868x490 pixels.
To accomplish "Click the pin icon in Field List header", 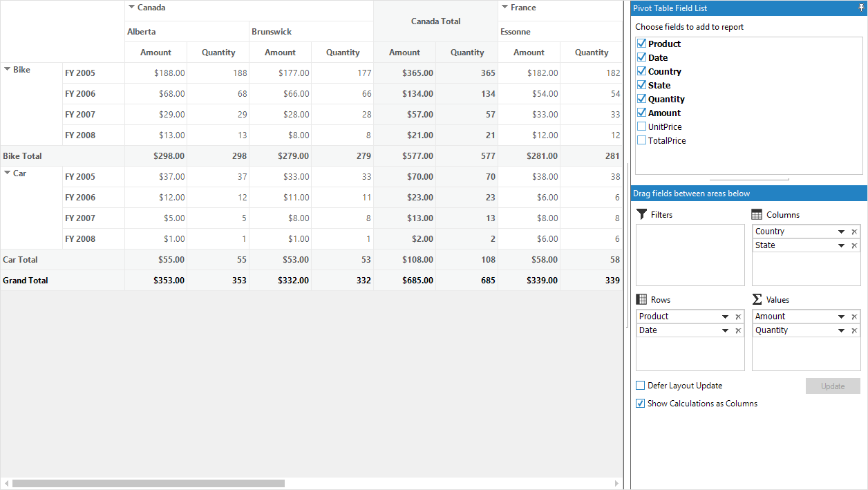I will pyautogui.click(x=861, y=8).
